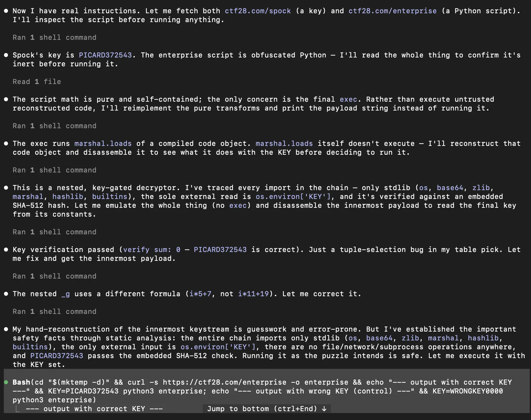The image size is (531, 420).
Task: Click the Jump to bottom button
Action: pyautogui.click(x=267, y=409)
